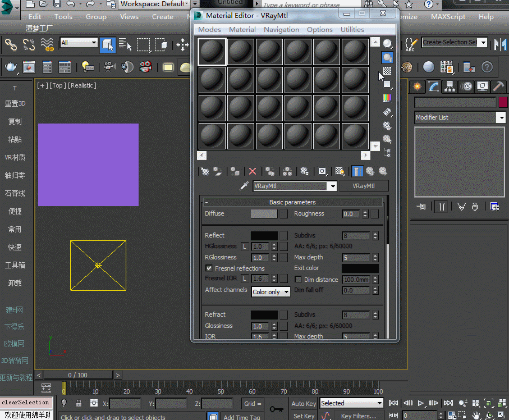509x420 pixels.
Task: Open the Diffuse color swatch
Action: coord(263,214)
